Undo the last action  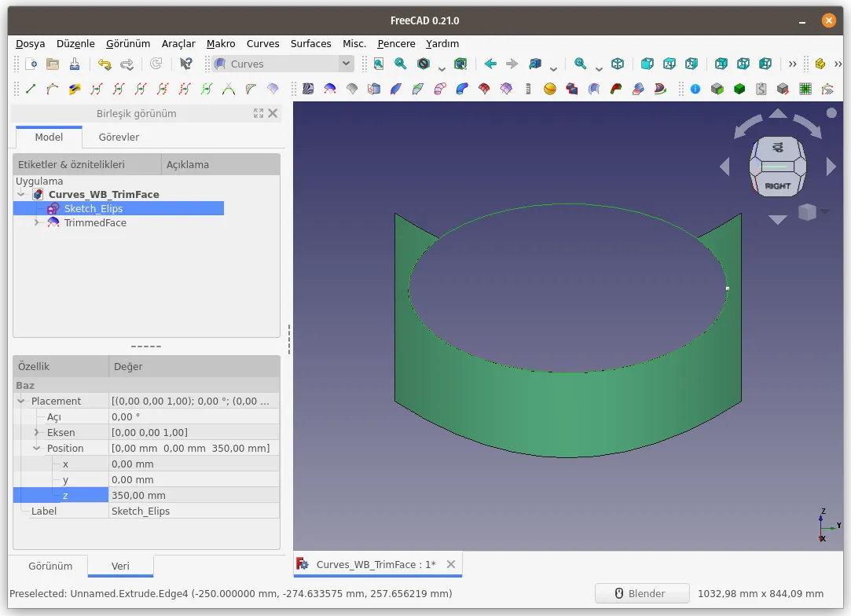coord(105,64)
